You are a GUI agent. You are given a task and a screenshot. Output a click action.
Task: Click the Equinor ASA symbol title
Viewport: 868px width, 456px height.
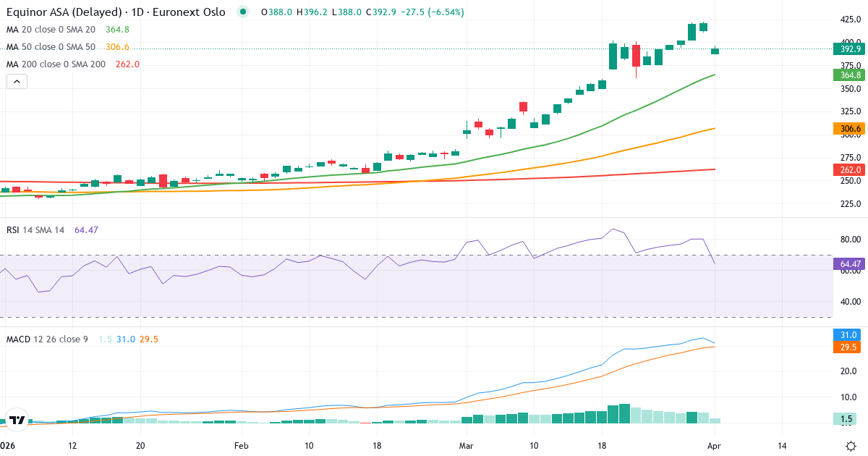(x=116, y=12)
